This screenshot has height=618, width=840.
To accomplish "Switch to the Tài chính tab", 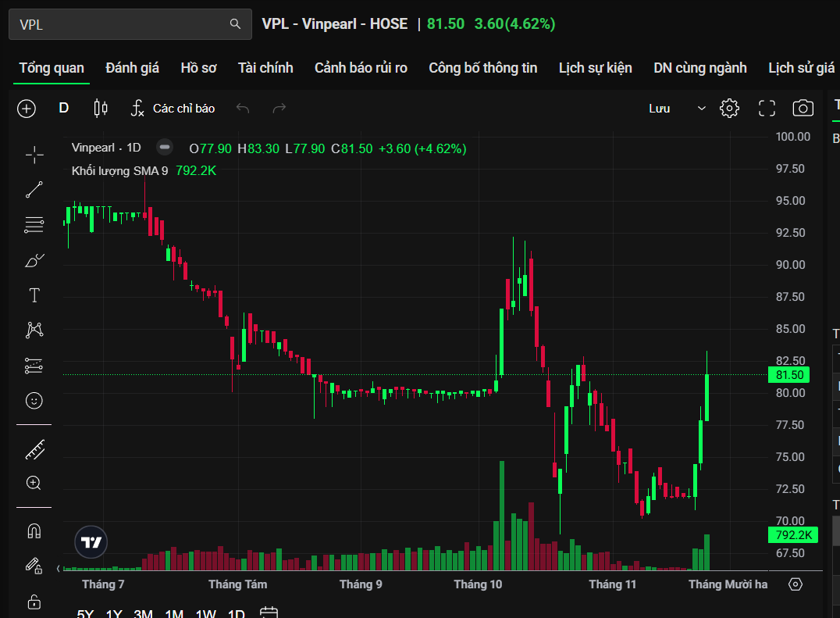I will [x=265, y=68].
